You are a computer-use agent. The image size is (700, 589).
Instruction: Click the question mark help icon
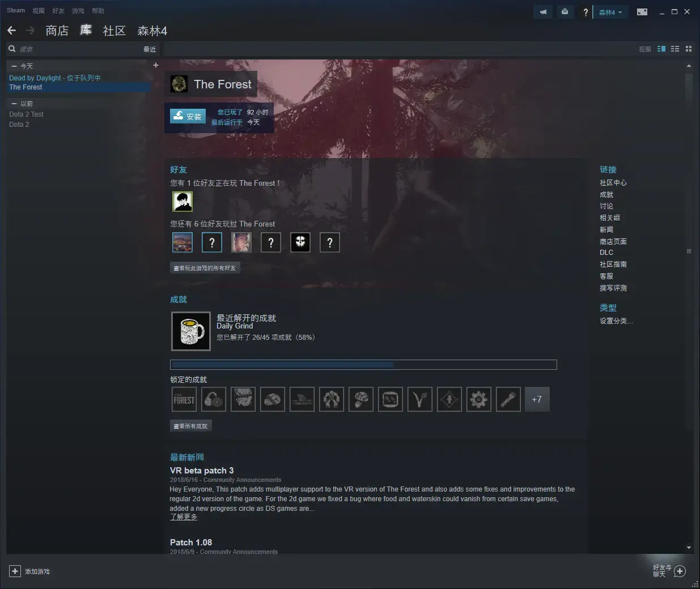point(586,12)
